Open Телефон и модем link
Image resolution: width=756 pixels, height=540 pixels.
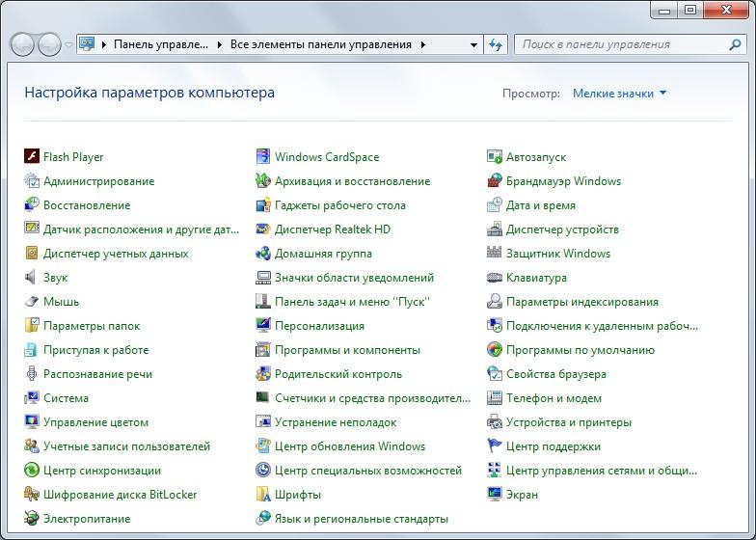[553, 397]
